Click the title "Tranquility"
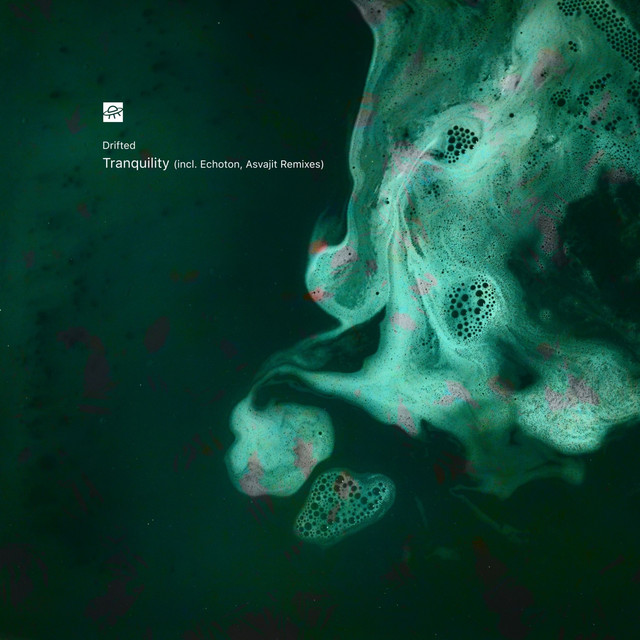 tap(136, 163)
